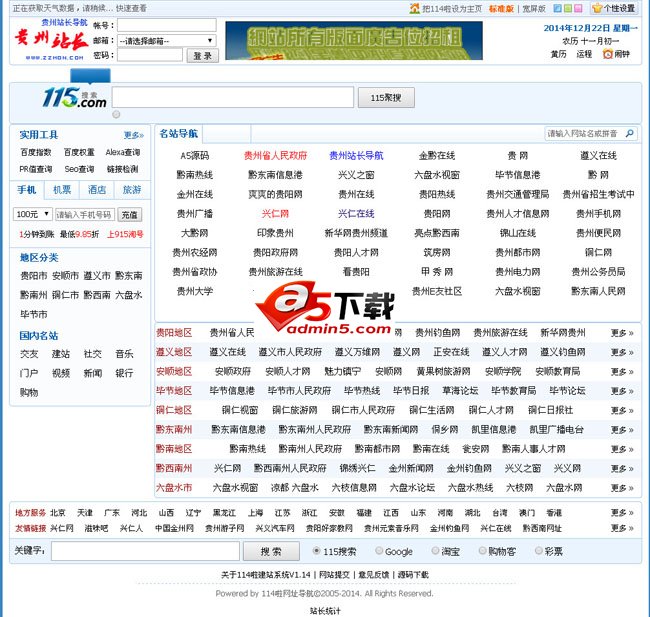Switch to the 手机 tab
The height and width of the screenshot is (617, 650).
tap(27, 190)
